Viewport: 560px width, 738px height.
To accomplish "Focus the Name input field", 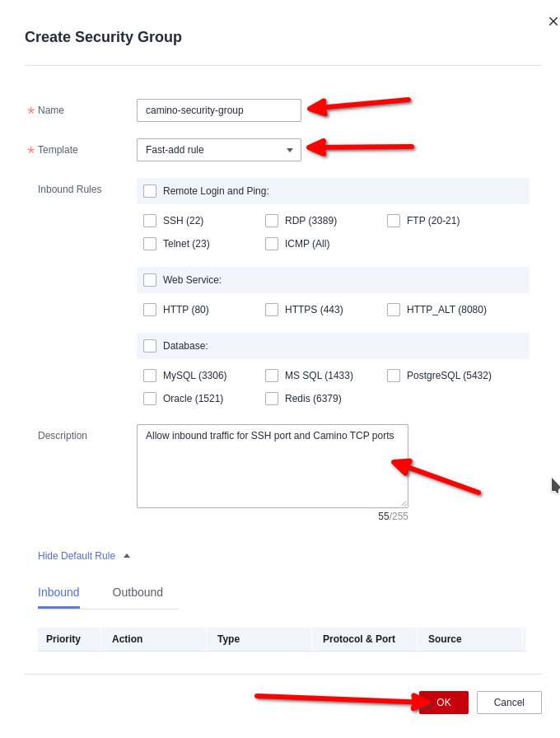I will 218,110.
